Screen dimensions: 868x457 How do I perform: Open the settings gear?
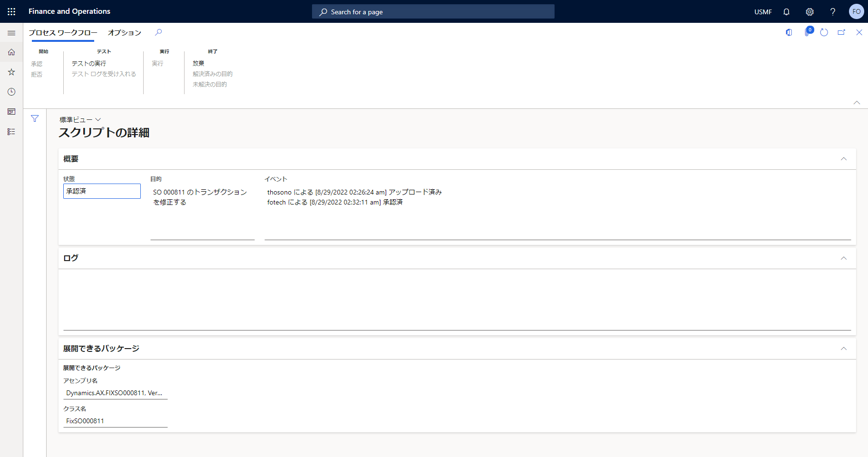pos(809,12)
